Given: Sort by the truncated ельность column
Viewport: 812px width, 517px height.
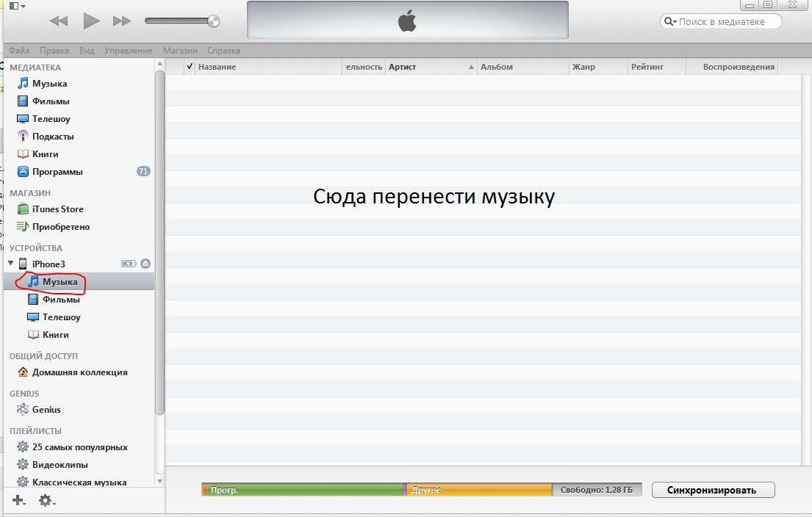Looking at the screenshot, I should coord(364,67).
